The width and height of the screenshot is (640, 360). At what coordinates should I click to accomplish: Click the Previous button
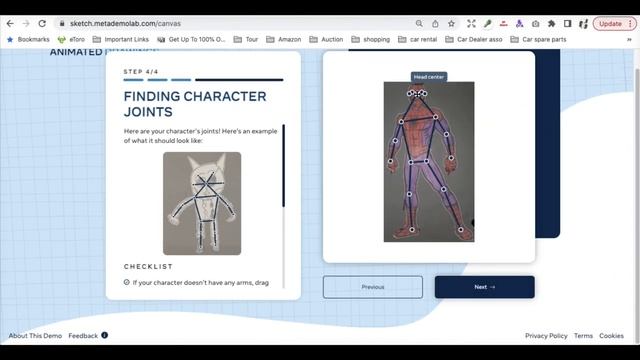tap(373, 287)
